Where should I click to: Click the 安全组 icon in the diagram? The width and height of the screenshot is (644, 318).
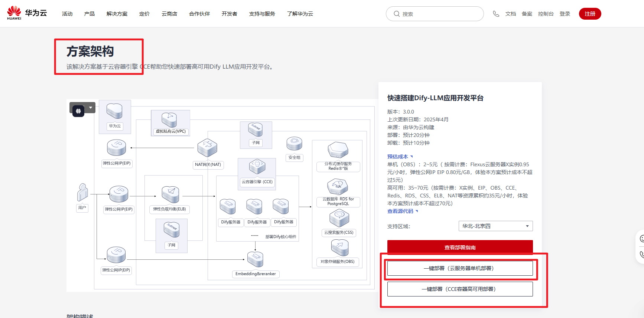pos(294,144)
